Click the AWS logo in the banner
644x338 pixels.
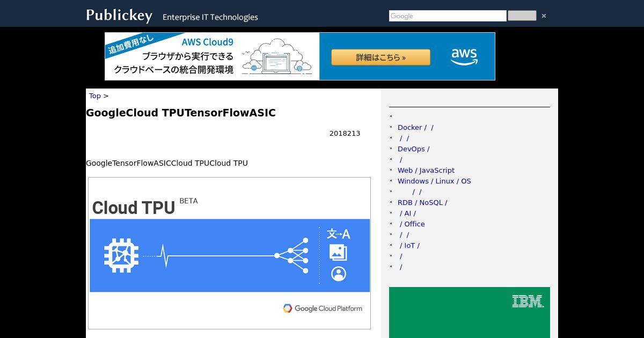pyautogui.click(x=464, y=56)
